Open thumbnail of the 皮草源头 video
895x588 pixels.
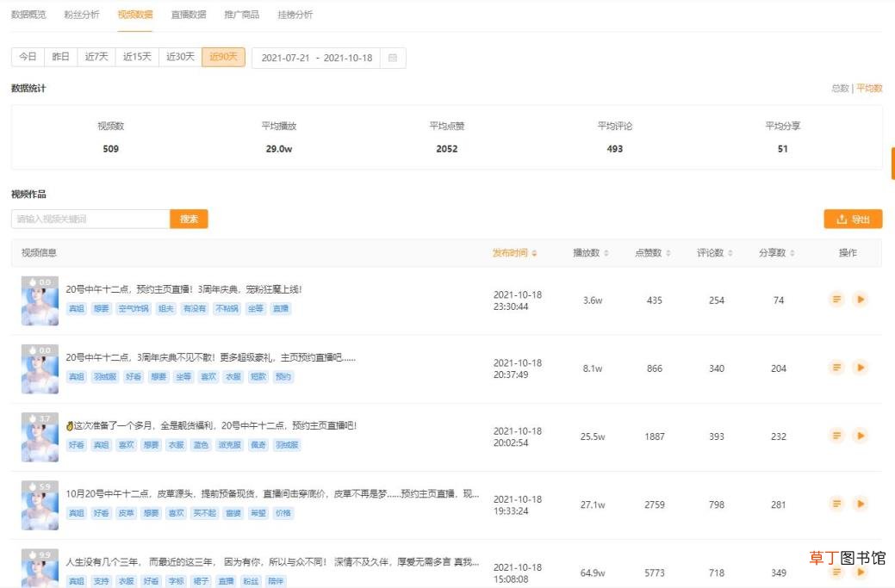(x=40, y=505)
